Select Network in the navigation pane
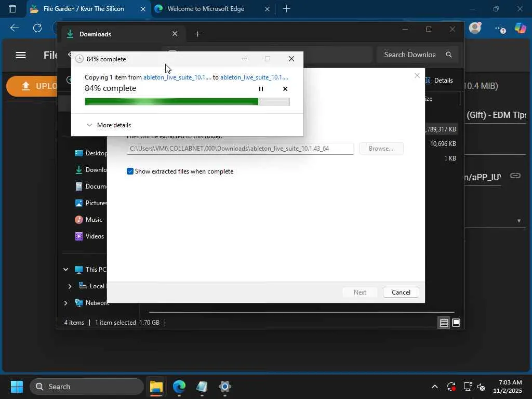Viewport: 532px width, 399px height. [91, 303]
